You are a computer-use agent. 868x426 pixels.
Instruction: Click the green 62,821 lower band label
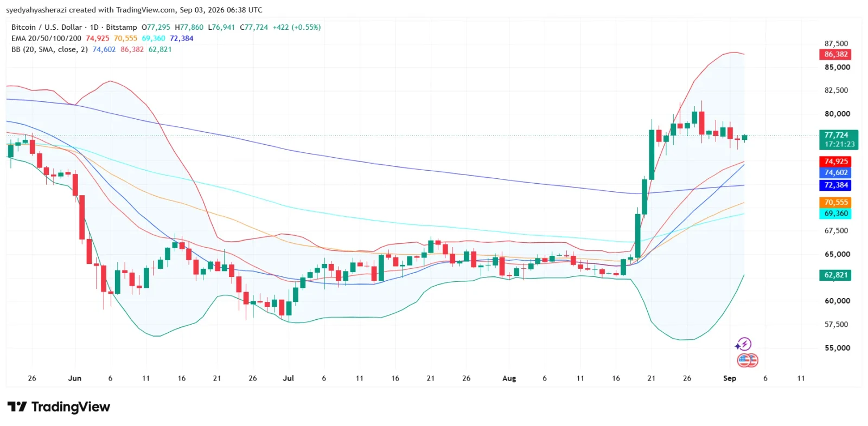(835, 275)
